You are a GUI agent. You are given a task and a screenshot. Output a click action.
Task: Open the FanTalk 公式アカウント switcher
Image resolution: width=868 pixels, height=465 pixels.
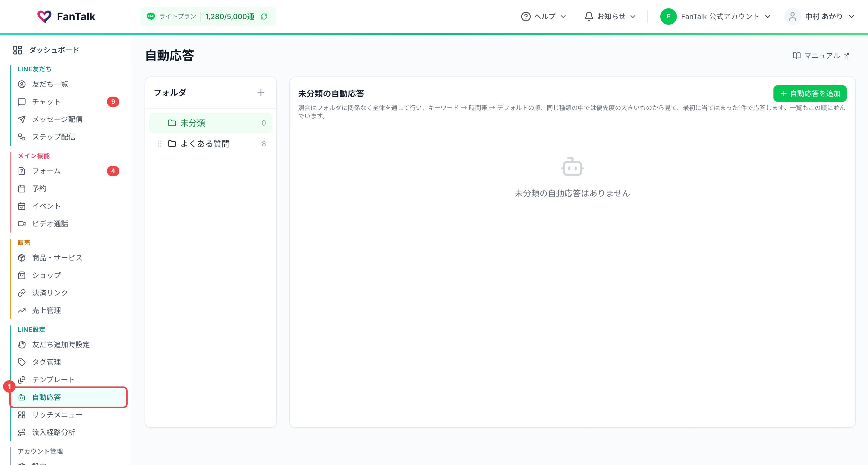716,17
